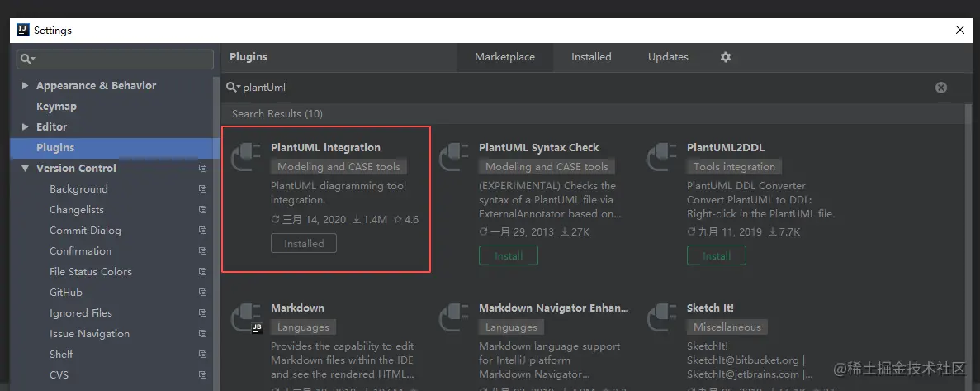Open the Keymap settings page
The height and width of the screenshot is (391, 980).
(x=56, y=107)
